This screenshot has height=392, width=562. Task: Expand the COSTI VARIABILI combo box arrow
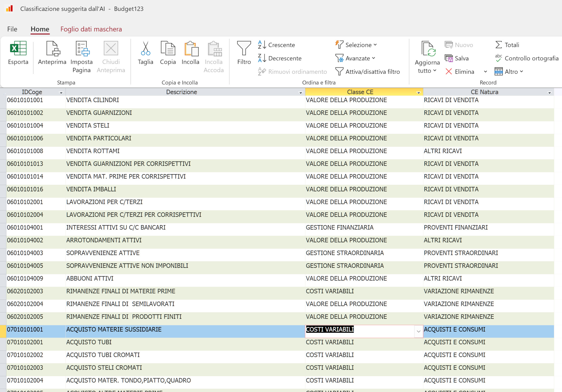419,331
